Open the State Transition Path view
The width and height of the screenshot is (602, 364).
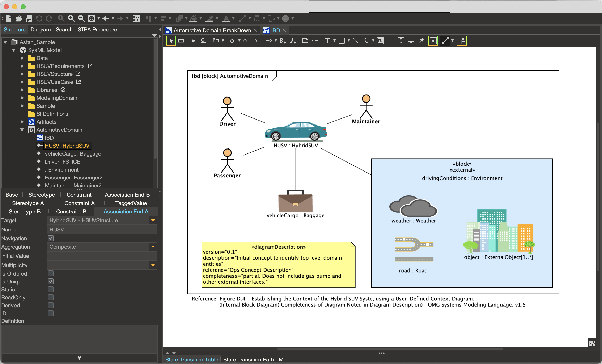[248, 359]
